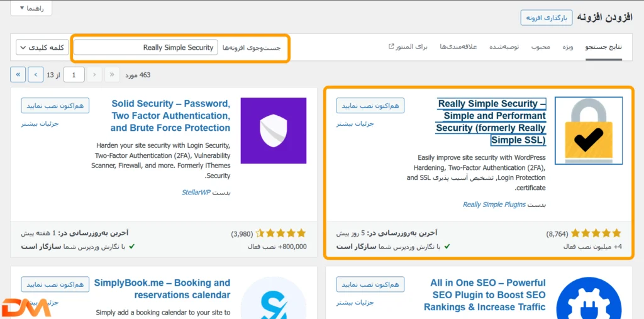Click the بارگذاری افزونه upload button
The image size is (644, 319).
(547, 18)
